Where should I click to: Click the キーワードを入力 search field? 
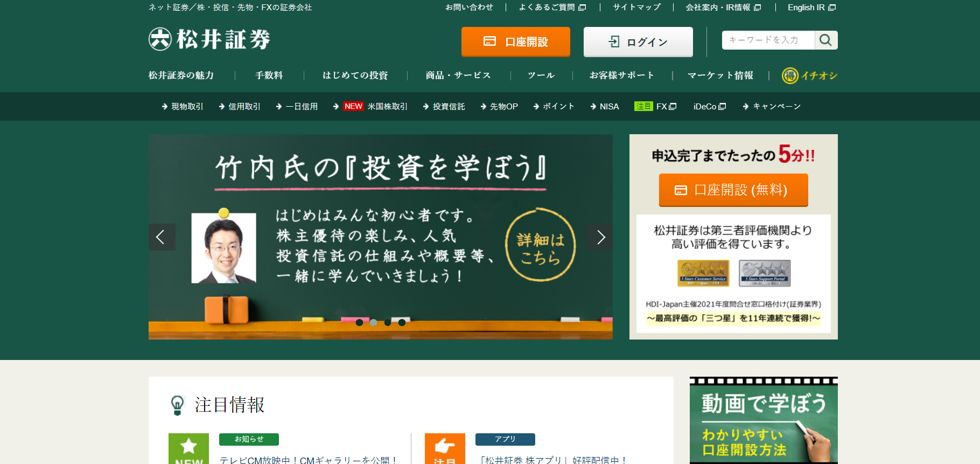pos(768,40)
